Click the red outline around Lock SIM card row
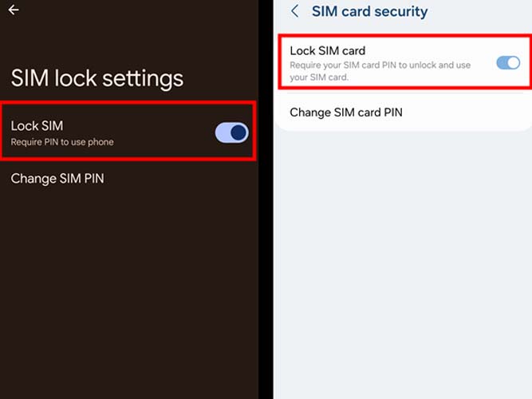This screenshot has height=399, width=532. click(x=405, y=36)
